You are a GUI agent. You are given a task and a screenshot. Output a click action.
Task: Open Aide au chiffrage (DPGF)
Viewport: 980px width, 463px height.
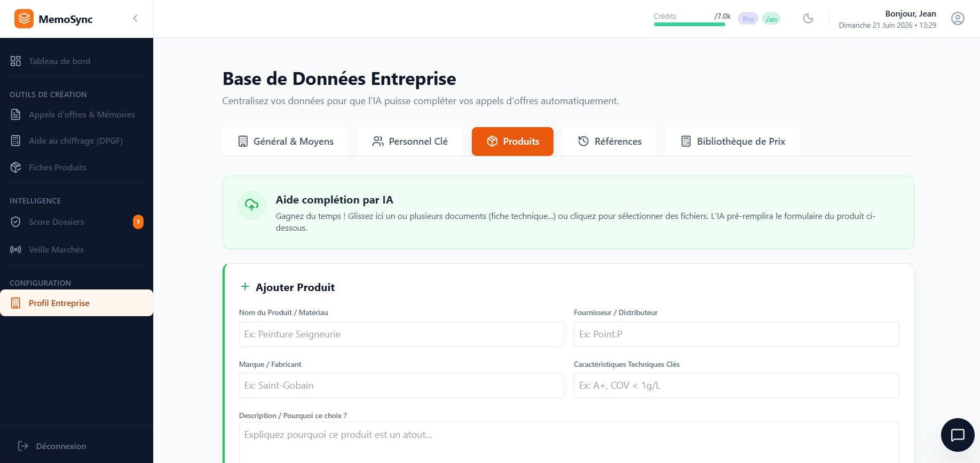point(77,140)
